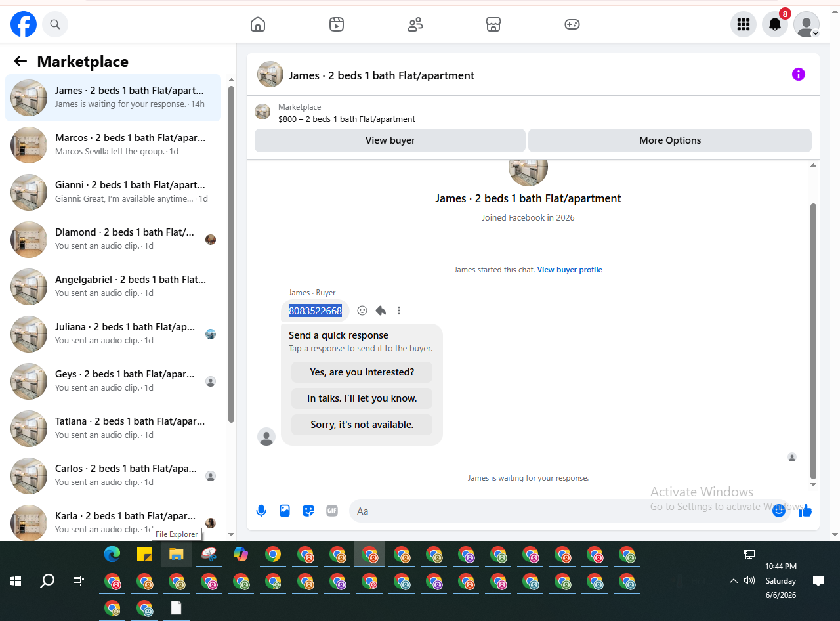The height and width of the screenshot is (621, 840).
Task: Open the Marcos conversation
Action: [113, 145]
